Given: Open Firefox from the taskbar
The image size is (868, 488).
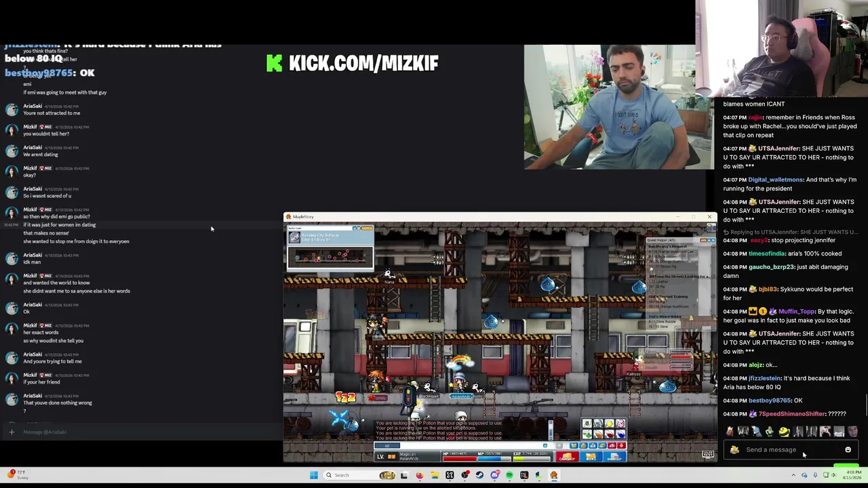Looking at the screenshot, I should coord(420,475).
